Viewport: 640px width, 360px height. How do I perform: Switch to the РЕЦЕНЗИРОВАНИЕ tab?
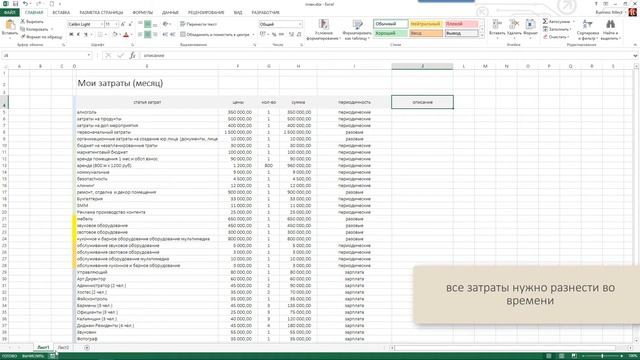click(x=206, y=13)
